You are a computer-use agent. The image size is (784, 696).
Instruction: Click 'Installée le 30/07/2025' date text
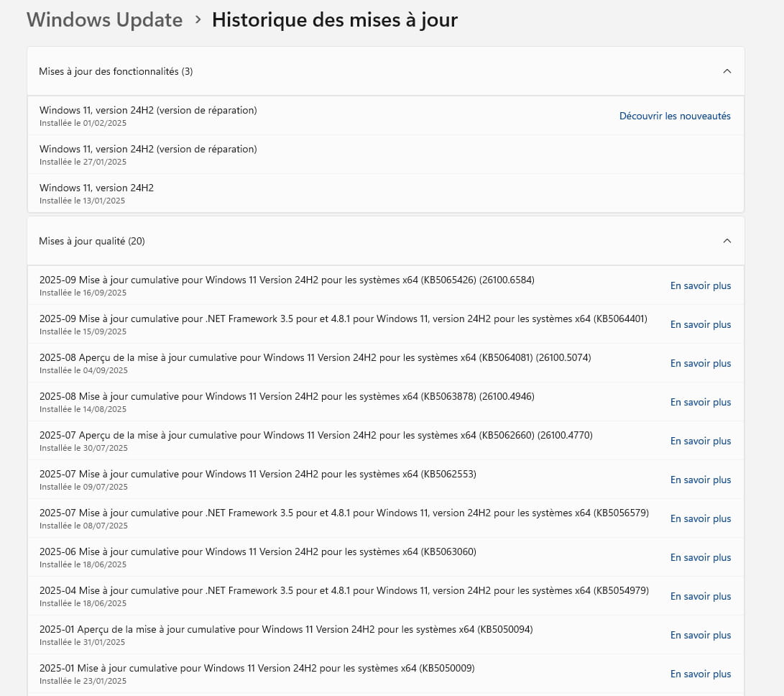tap(83, 449)
